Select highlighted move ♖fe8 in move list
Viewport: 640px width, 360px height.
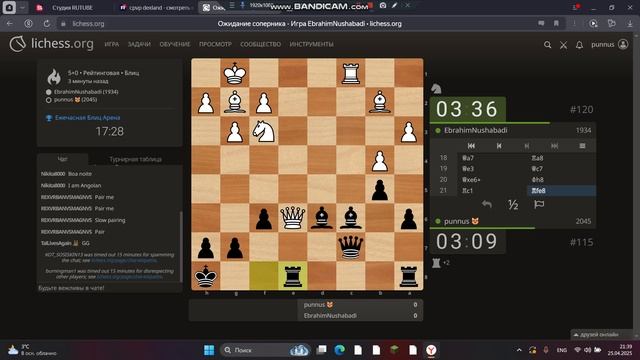click(x=561, y=191)
